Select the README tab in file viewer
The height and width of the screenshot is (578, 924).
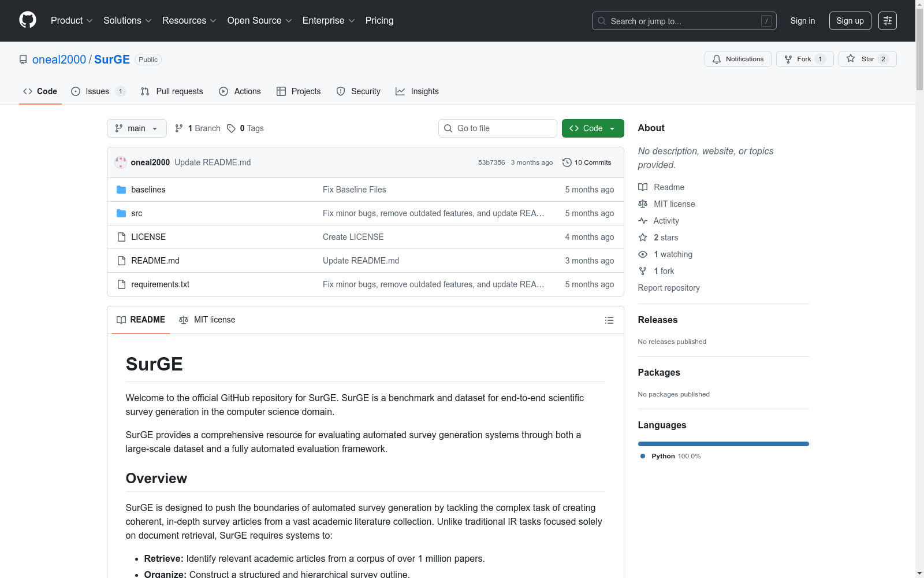(141, 320)
